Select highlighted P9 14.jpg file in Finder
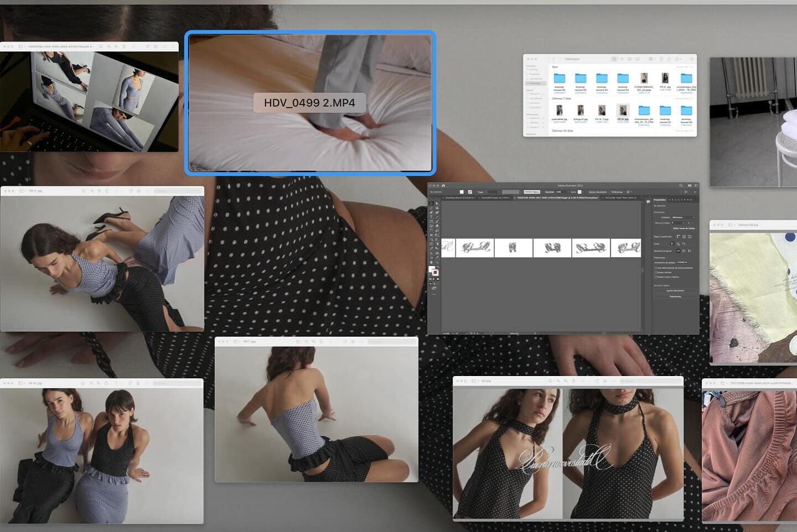Image resolution: width=797 pixels, height=532 pixels. coord(623,113)
